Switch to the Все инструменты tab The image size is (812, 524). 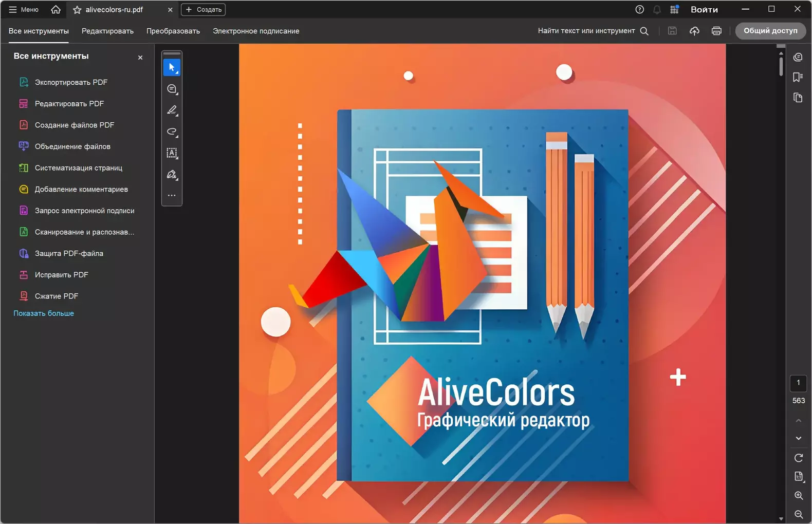pyautogui.click(x=39, y=31)
